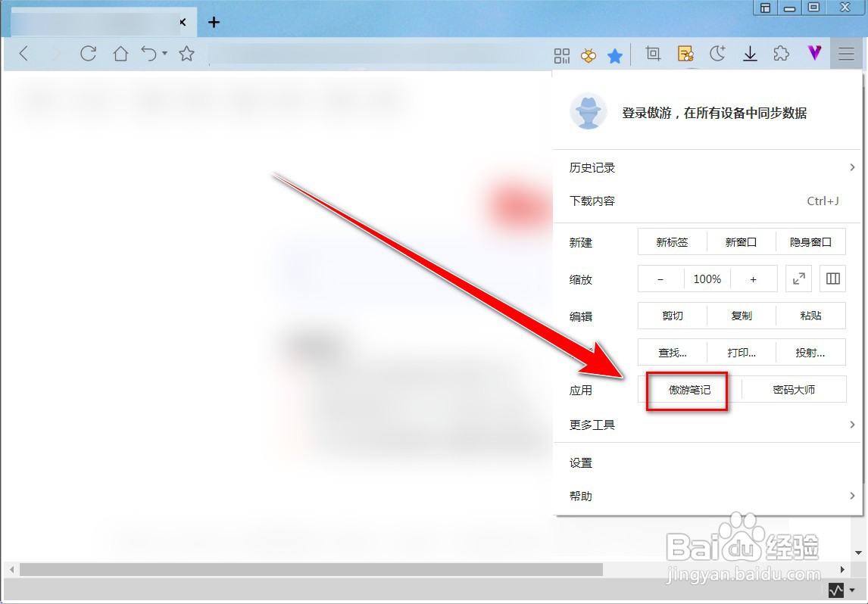The image size is (868, 604).
Task: Click the orange bee extension icon
Action: tap(589, 54)
